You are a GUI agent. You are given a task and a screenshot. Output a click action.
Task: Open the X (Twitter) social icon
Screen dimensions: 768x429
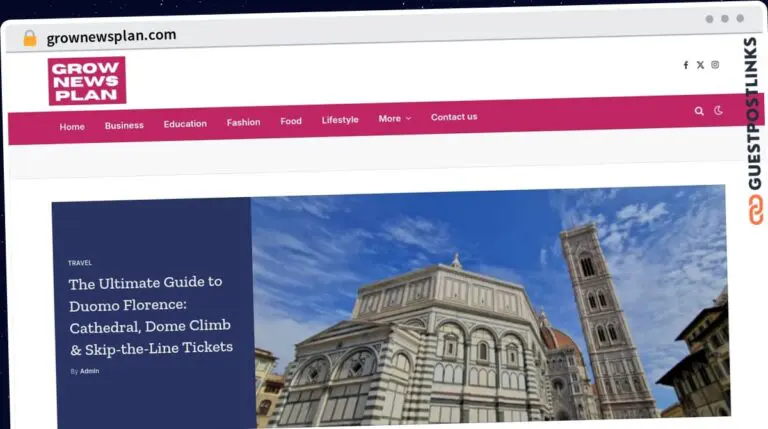700,65
